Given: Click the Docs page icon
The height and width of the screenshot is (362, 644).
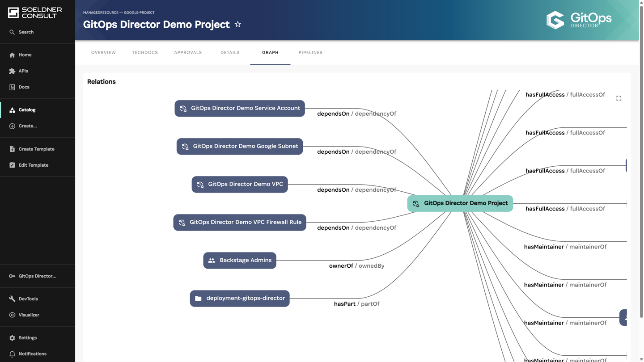Looking at the screenshot, I should 12,87.
